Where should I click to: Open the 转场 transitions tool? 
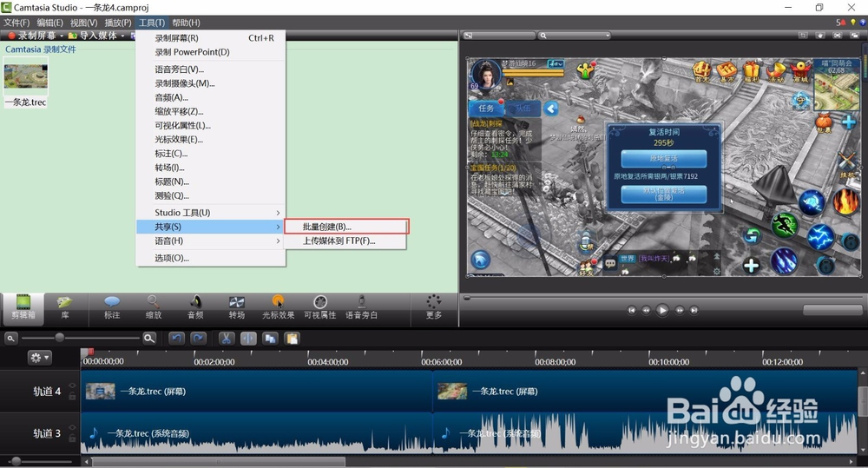(237, 307)
